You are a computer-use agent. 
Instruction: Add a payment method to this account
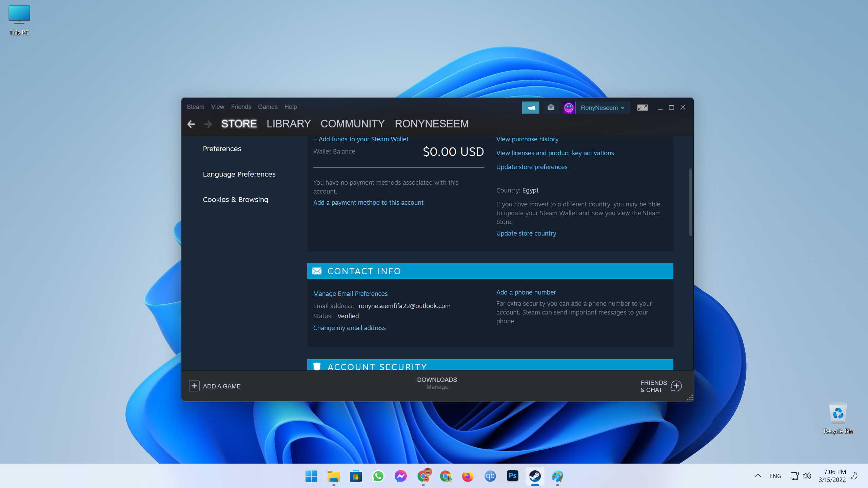point(368,203)
